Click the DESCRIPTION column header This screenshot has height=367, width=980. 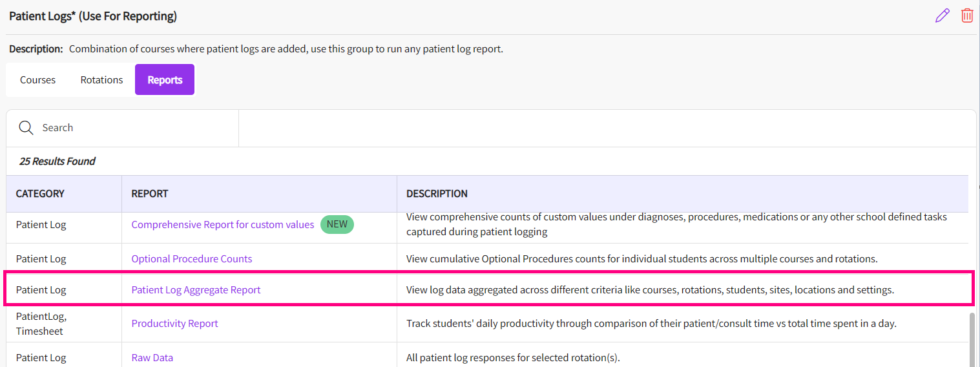pyautogui.click(x=437, y=194)
